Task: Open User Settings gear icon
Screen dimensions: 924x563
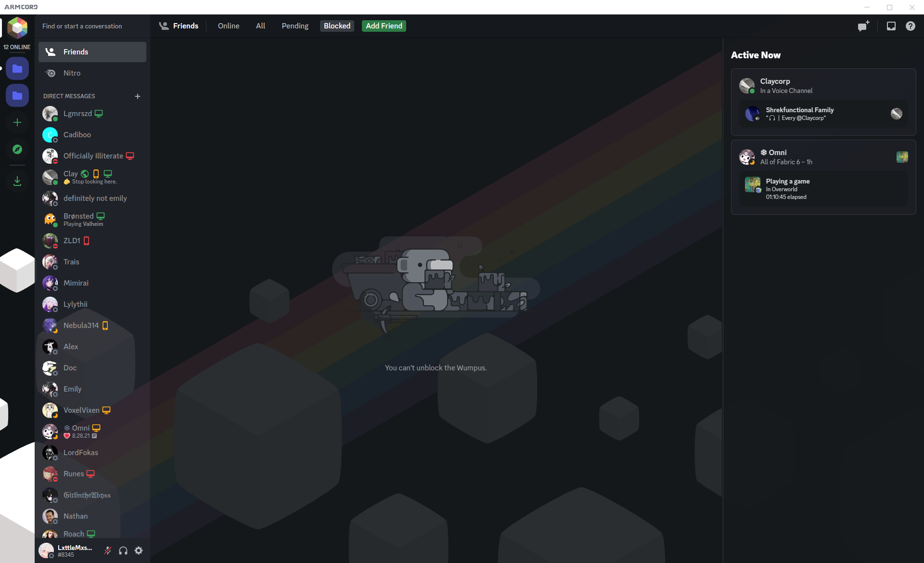Action: click(x=139, y=550)
